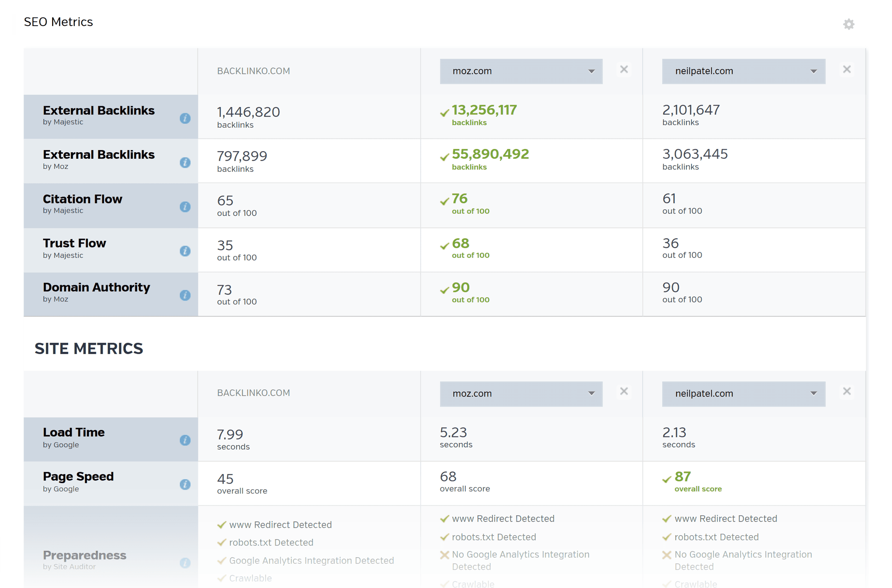Show info for Preparedness by Site Auditor
This screenshot has width=892, height=588.
click(x=185, y=563)
